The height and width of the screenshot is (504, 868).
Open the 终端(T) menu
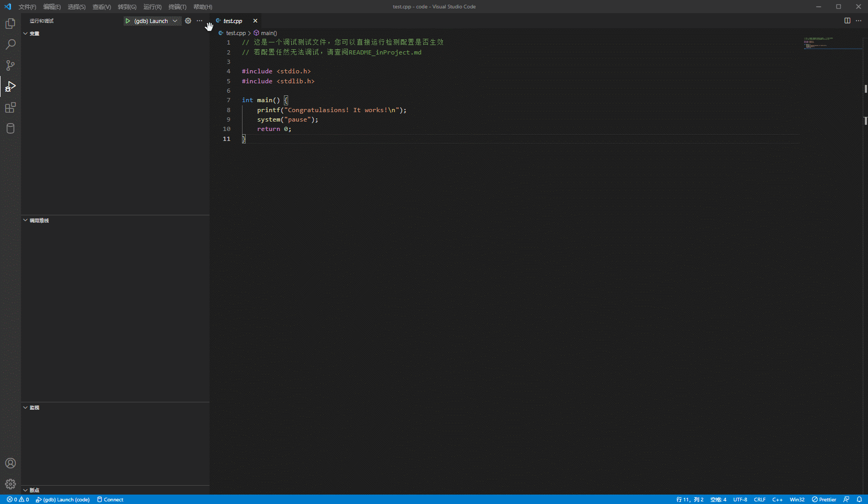(177, 7)
